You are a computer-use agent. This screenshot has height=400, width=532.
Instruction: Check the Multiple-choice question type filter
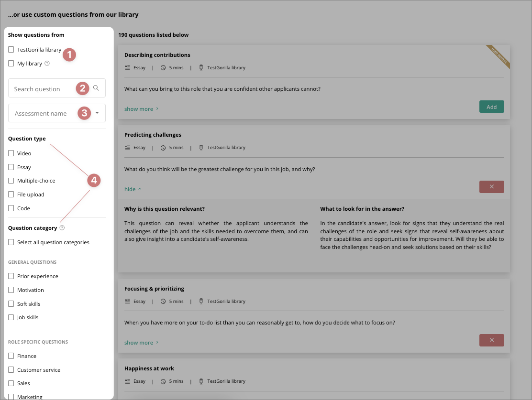click(x=11, y=181)
